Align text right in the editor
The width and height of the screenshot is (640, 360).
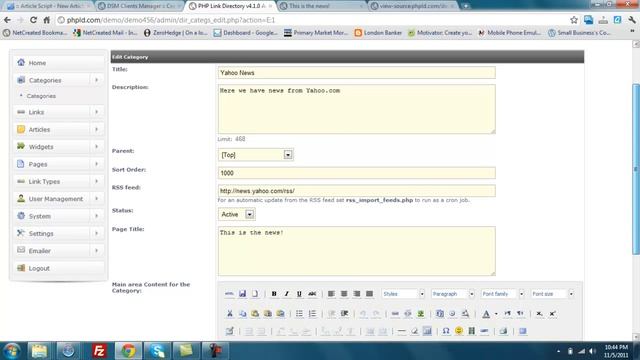(x=357, y=294)
